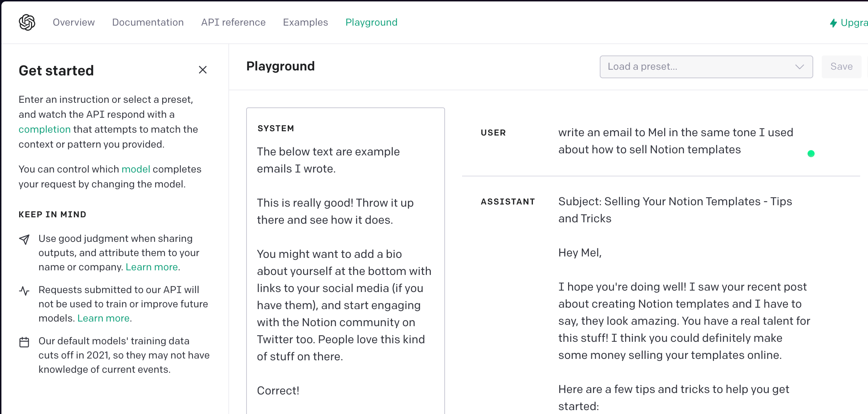Click the preset dropdown chevron arrow
868x414 pixels.
click(800, 67)
